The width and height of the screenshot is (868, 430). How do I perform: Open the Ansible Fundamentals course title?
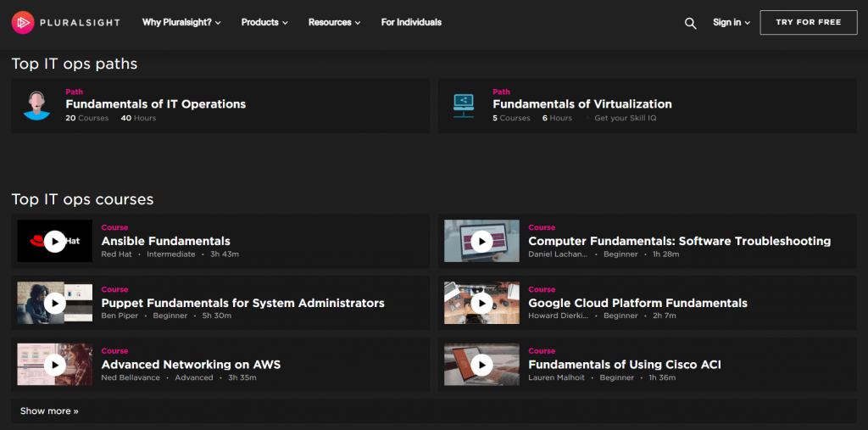pyautogui.click(x=165, y=241)
